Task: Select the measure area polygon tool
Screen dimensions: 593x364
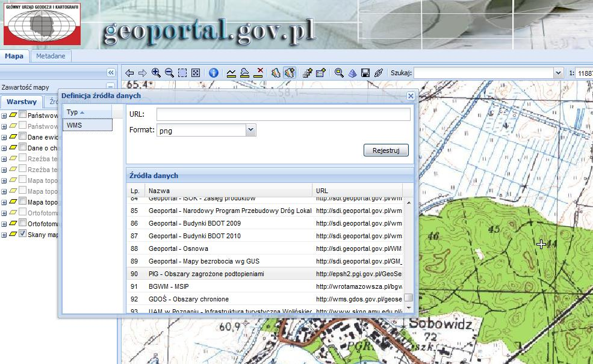Action: (x=244, y=73)
